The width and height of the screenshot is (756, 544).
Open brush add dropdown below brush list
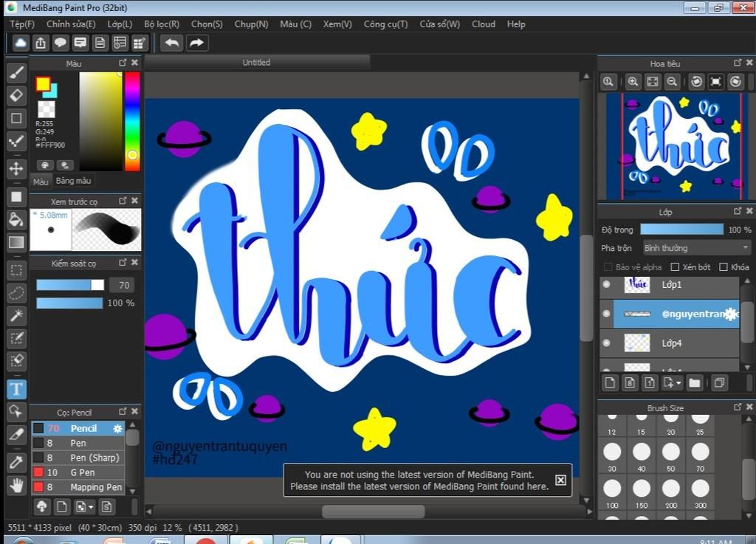coord(91,507)
